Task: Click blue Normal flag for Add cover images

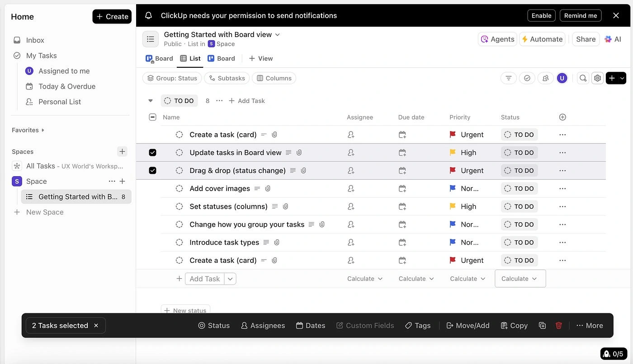Action: coord(453,188)
